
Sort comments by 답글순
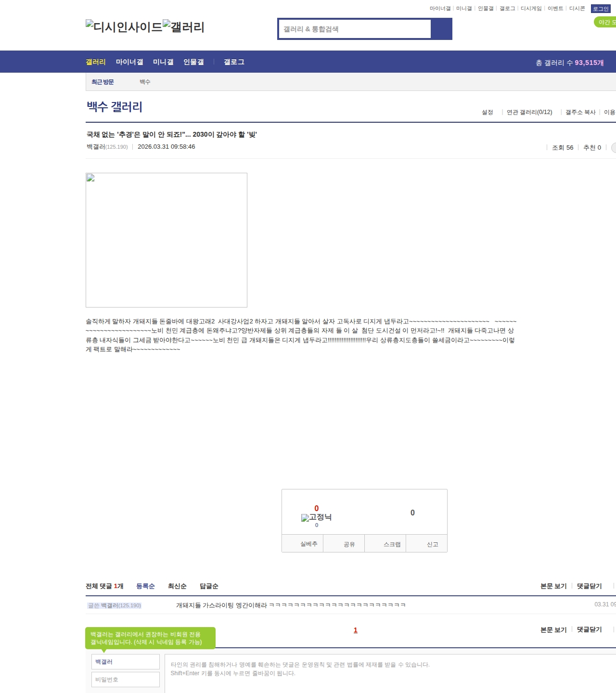(209, 586)
